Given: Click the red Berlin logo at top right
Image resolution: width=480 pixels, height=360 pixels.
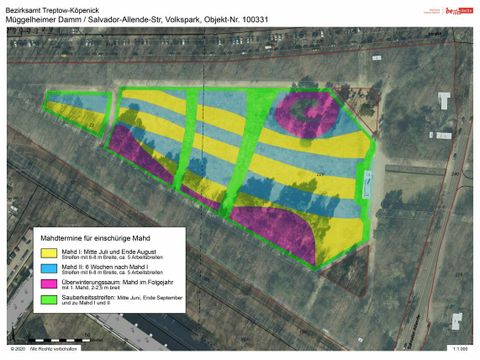Looking at the screenshot, I should point(459,11).
